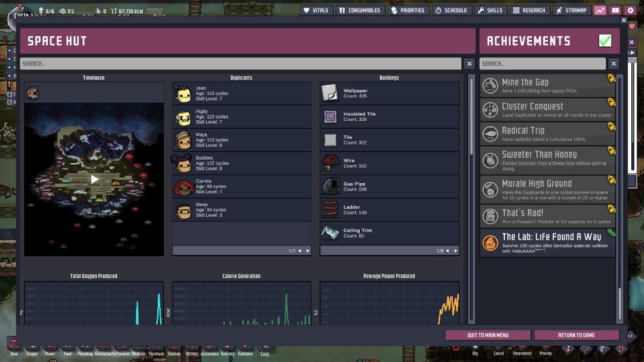
Task: Click Quit to Main Menu
Action: click(488, 335)
